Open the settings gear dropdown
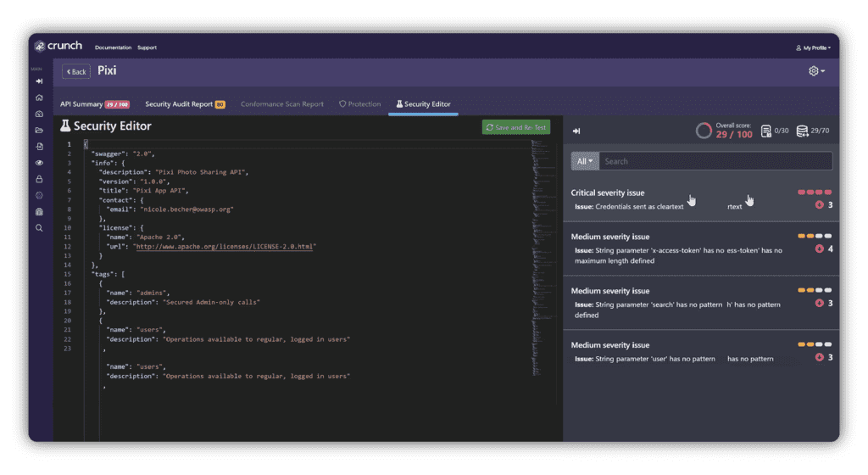The image size is (868, 475). point(816,71)
